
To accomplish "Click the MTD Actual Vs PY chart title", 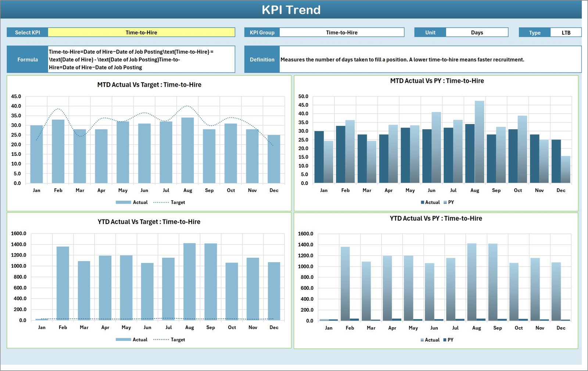I will [437, 81].
